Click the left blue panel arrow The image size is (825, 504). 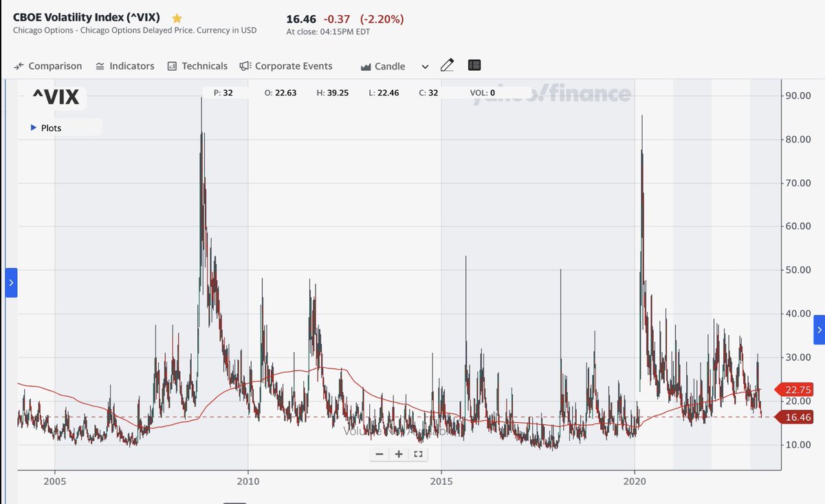click(11, 283)
